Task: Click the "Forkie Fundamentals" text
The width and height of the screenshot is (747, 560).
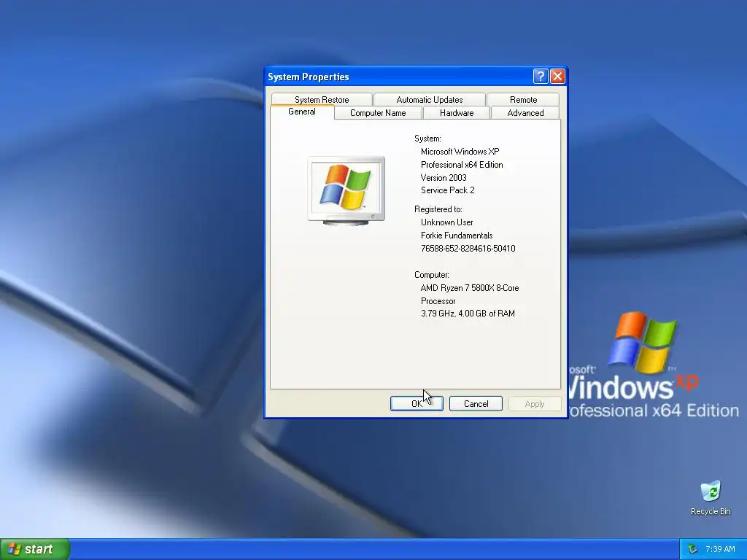Action: click(x=457, y=236)
